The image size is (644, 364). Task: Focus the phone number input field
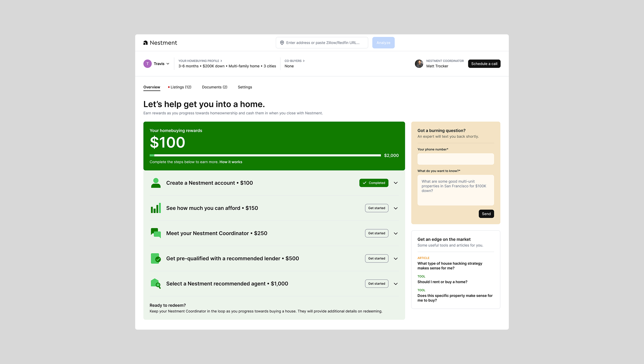(455, 159)
